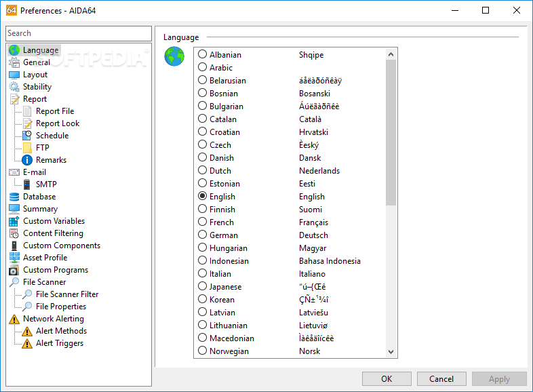The image size is (533, 392).
Task: Click the language list scrollbar thumb
Action: coord(391,133)
